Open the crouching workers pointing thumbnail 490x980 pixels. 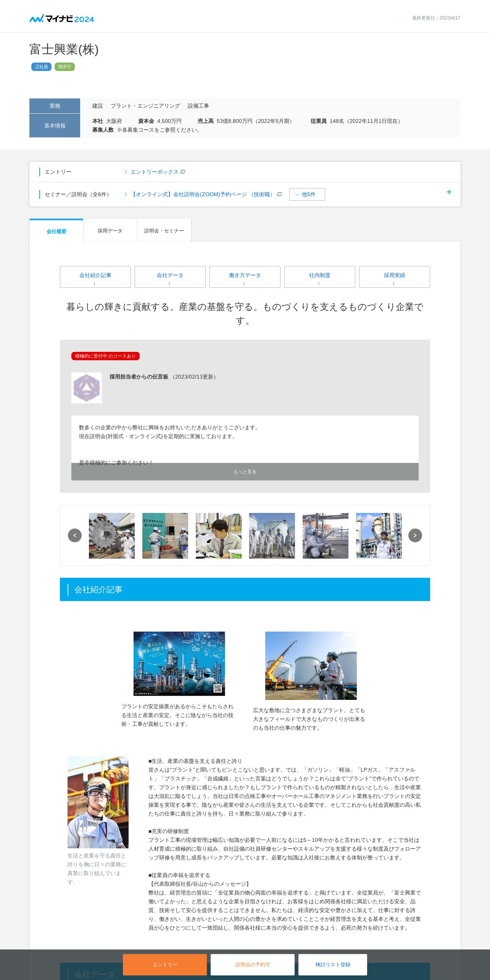coord(326,536)
